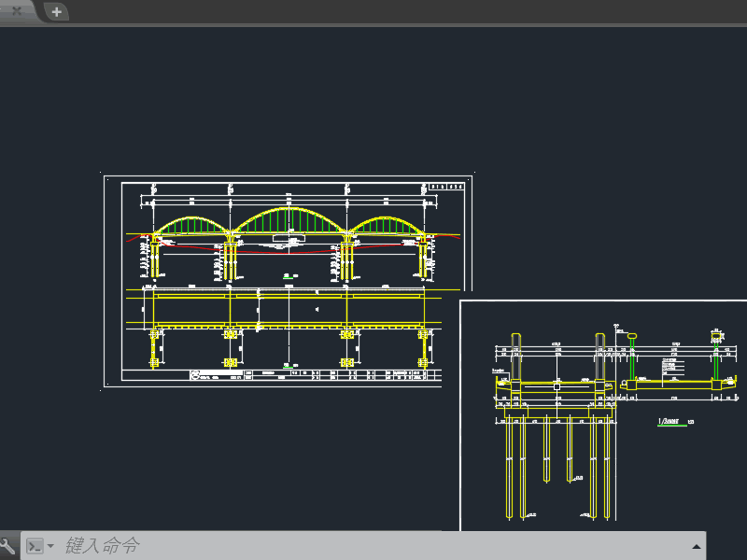The image size is (747, 560).
Task: Close the current drawing tab
Action: (x=16, y=11)
